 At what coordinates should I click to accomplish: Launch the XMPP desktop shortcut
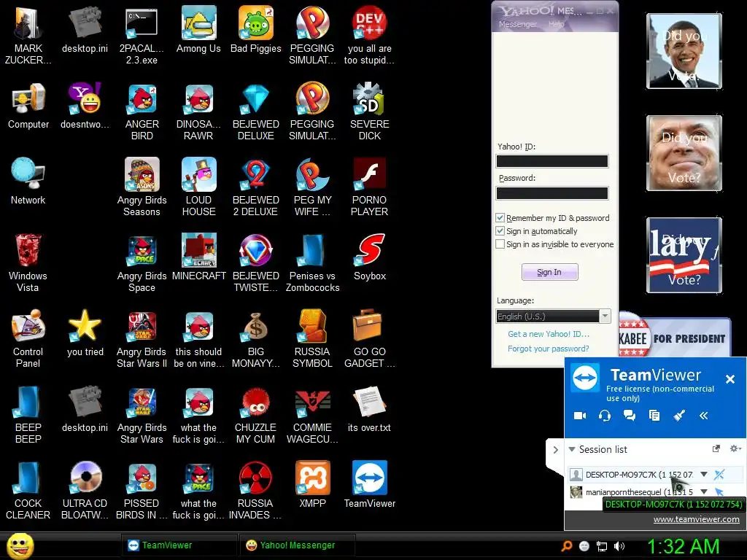click(x=312, y=484)
